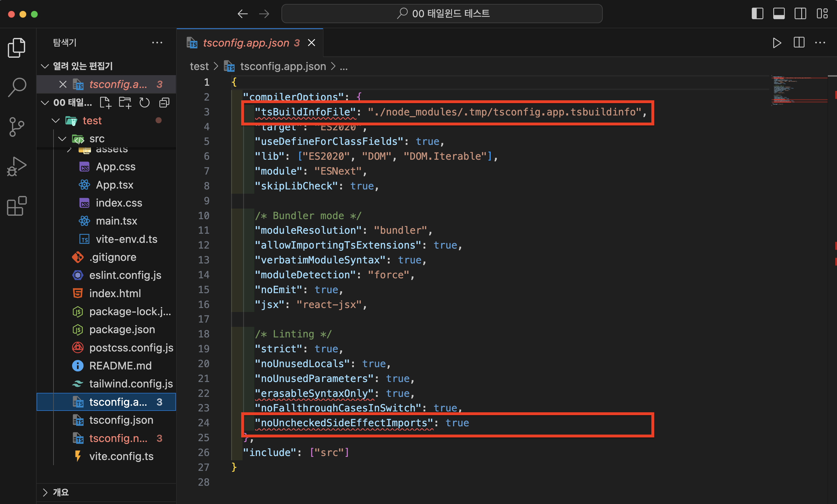The height and width of the screenshot is (504, 837).
Task: Collapse the test folder
Action: [x=56, y=121]
